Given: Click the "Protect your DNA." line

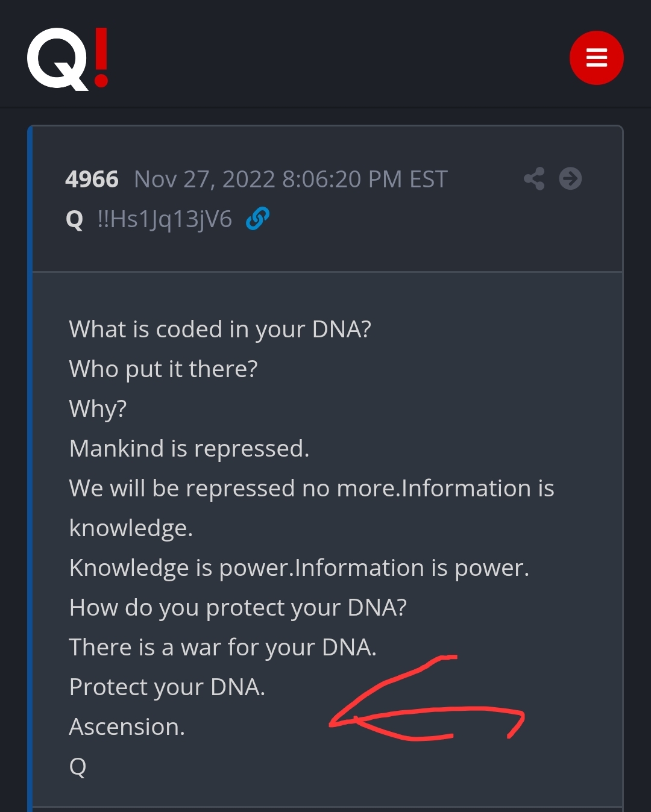Looking at the screenshot, I should pos(168,687).
